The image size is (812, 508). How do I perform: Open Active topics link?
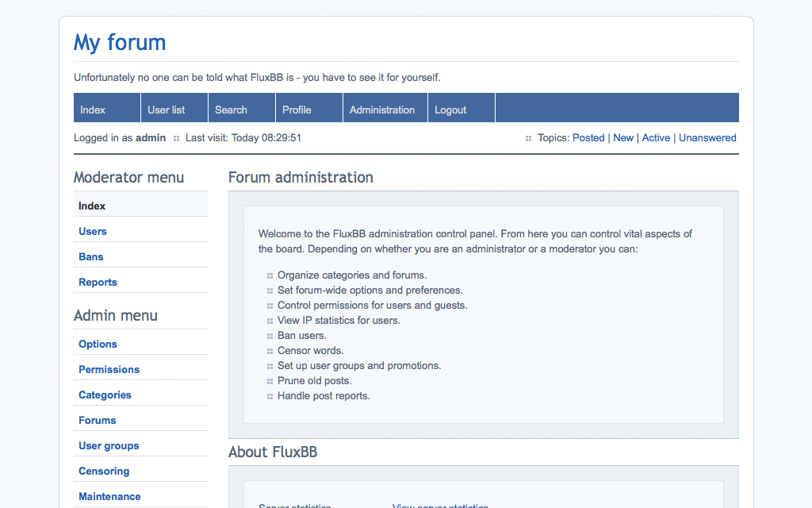pyautogui.click(x=656, y=137)
